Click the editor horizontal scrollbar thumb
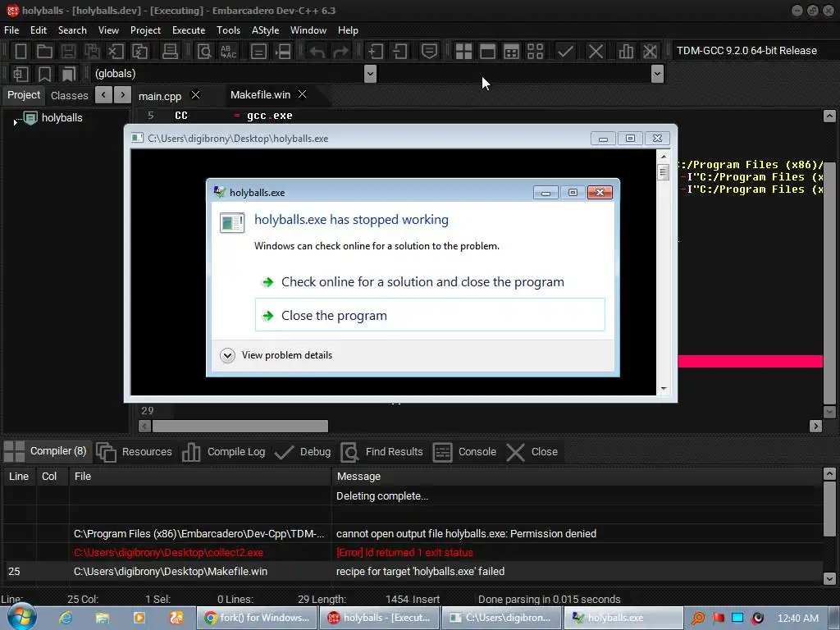This screenshot has height=630, width=840. [x=240, y=426]
